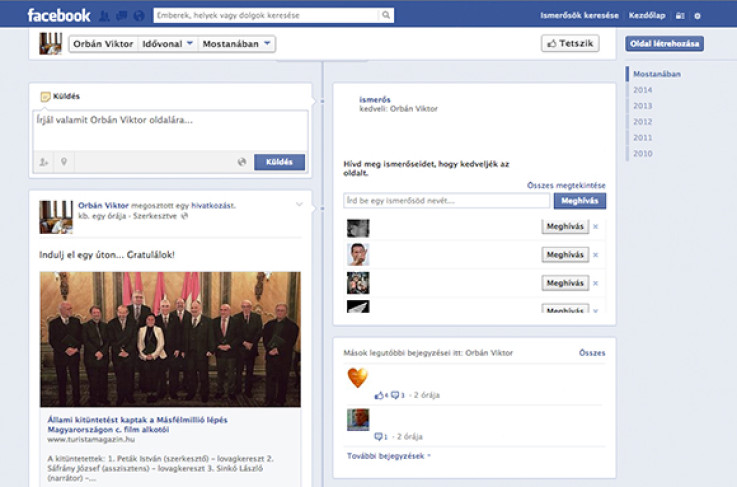
Task: Click comment bubble icon under heart post
Action: [x=395, y=395]
